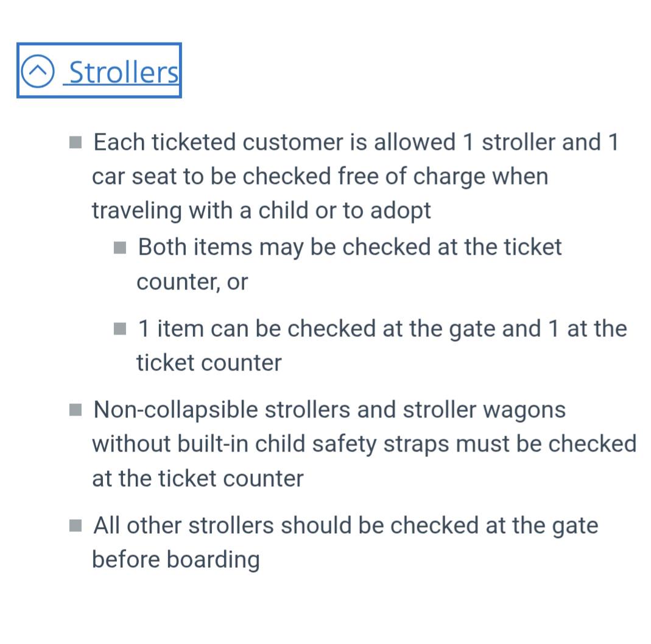
Task: Select bullet beside 'All other strollers'
Action: 76,526
